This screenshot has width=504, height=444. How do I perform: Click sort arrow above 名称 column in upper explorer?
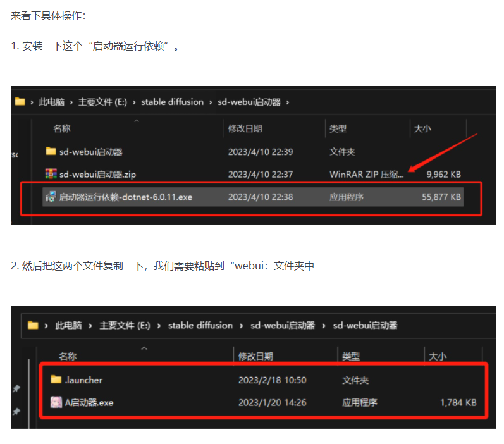coord(136,120)
